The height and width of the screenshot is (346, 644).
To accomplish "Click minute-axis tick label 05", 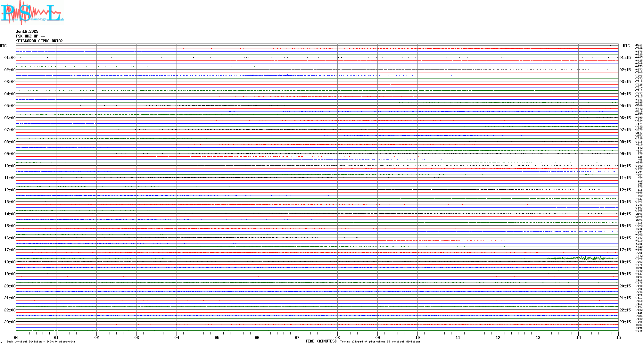I will (x=217, y=337).
